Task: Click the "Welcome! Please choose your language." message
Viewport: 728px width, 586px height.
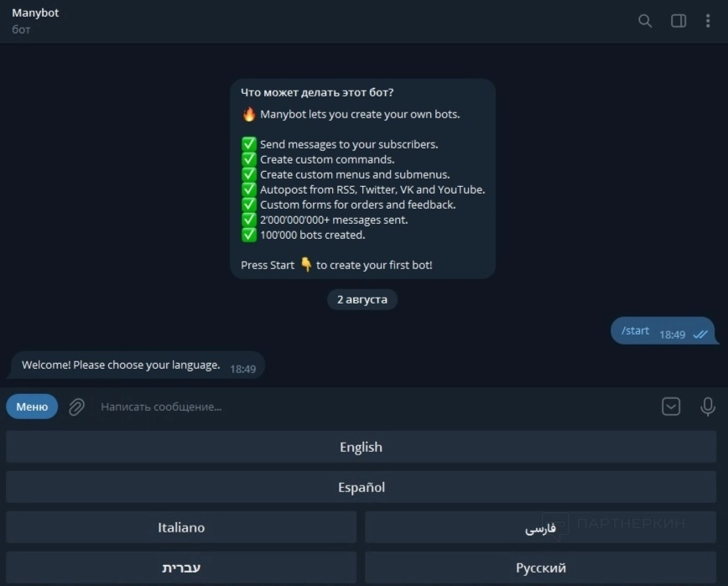Action: coord(121,366)
